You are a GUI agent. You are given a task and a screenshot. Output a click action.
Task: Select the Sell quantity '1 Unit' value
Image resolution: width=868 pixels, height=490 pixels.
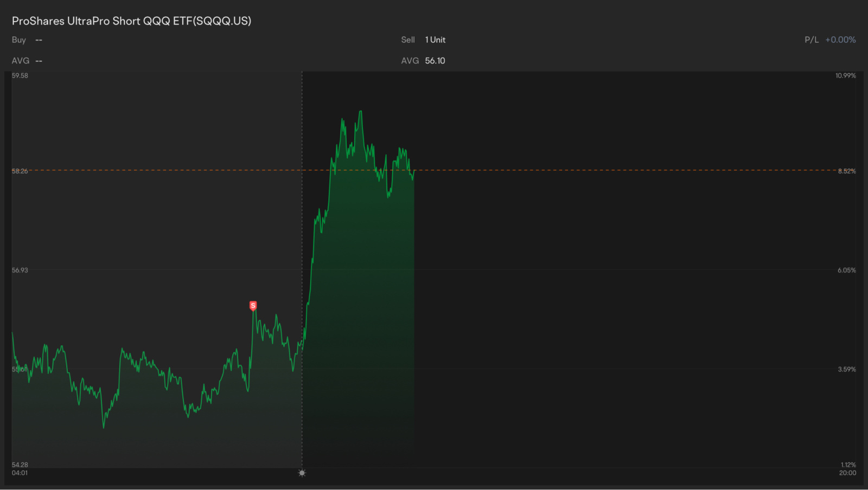pyautogui.click(x=435, y=40)
